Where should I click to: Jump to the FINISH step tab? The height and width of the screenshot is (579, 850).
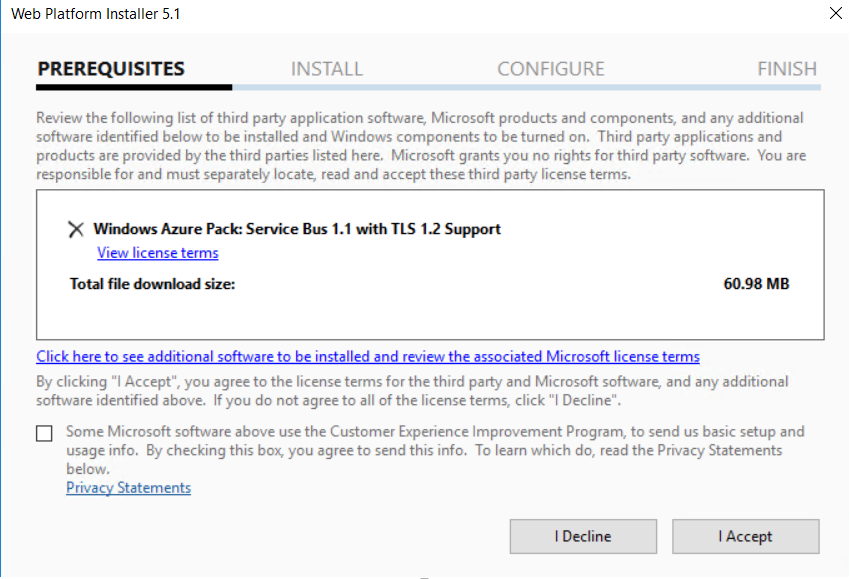(x=787, y=69)
